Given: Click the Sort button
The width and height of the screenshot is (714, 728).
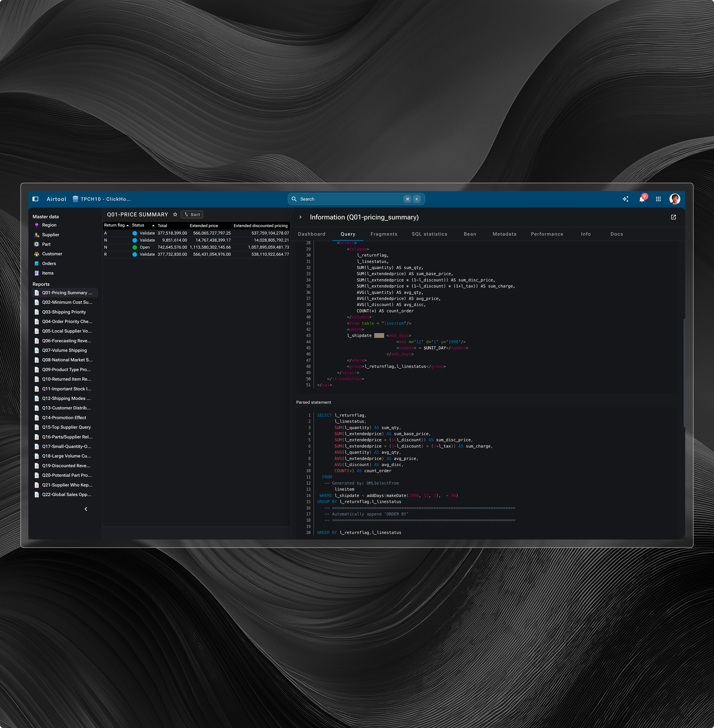Looking at the screenshot, I should [x=192, y=214].
